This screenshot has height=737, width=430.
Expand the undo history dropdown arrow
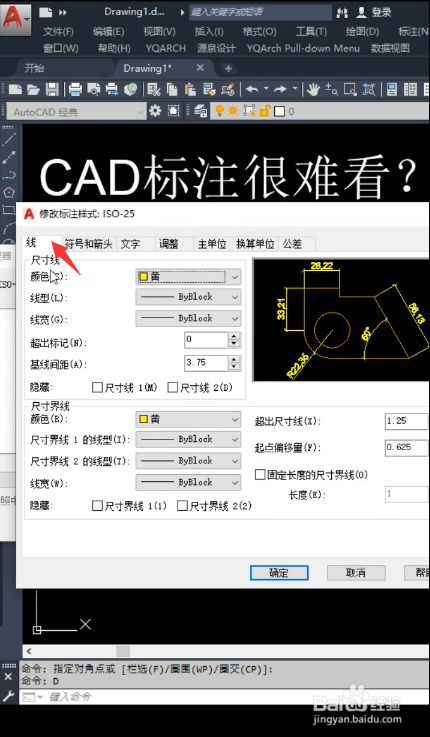(x=266, y=88)
